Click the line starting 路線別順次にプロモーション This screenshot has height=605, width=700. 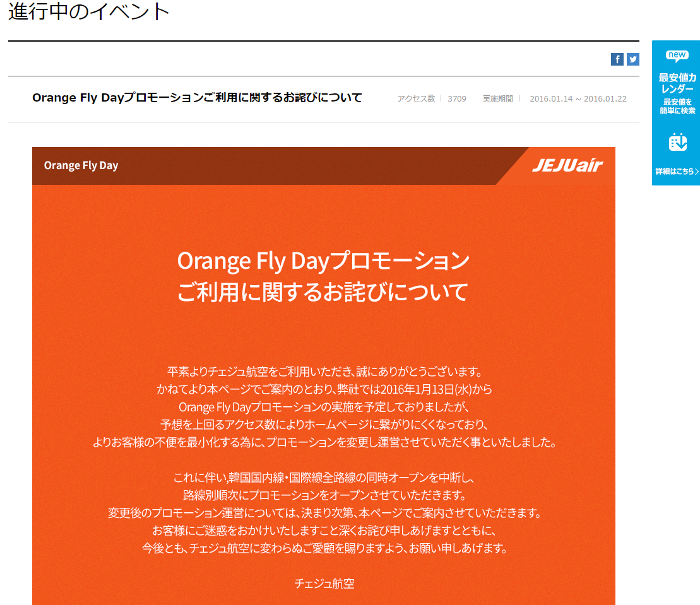[x=324, y=495]
